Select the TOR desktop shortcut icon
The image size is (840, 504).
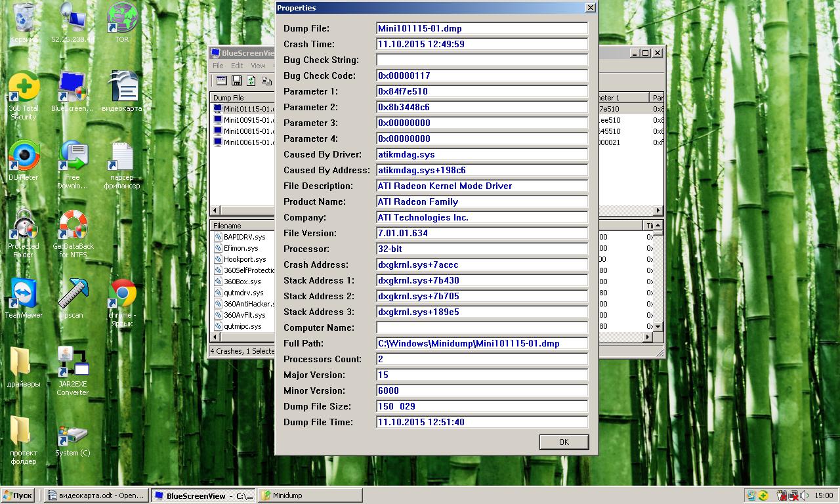(122, 20)
